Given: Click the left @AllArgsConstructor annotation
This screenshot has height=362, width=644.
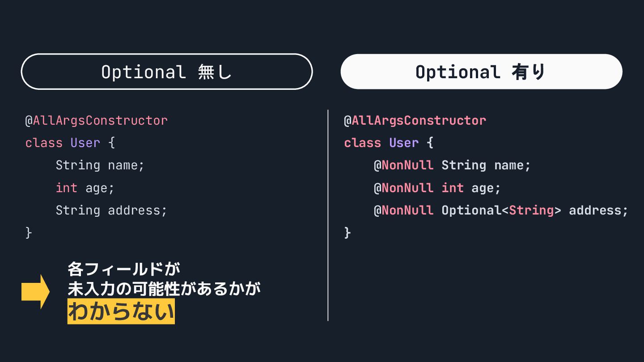Looking at the screenshot, I should (x=96, y=120).
